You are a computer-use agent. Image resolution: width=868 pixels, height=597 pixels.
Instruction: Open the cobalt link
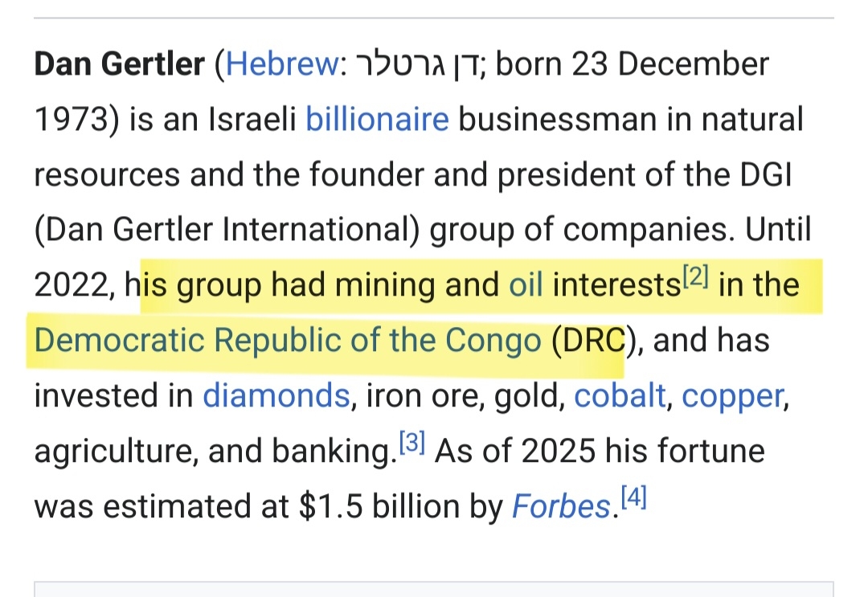click(620, 396)
